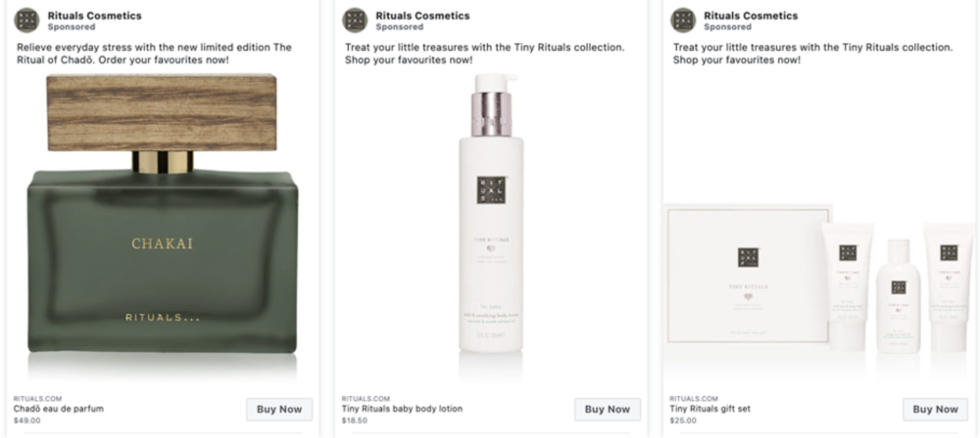Open the Rituals Cosmetics page from the first ad
This screenshot has height=438, width=980.
coord(94,16)
